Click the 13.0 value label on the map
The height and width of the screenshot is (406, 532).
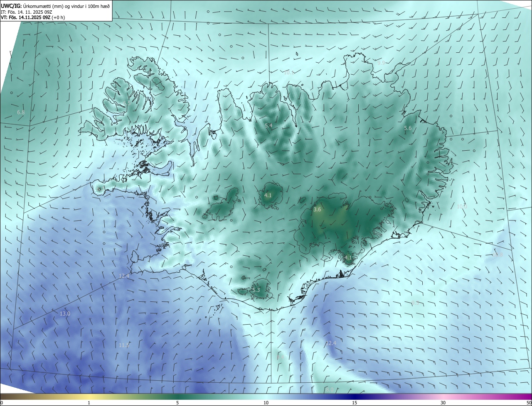(65, 313)
